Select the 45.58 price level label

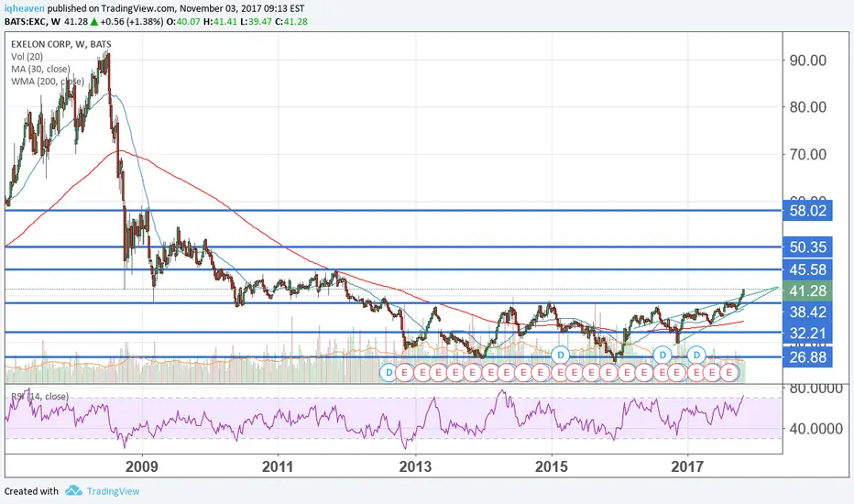[807, 269]
